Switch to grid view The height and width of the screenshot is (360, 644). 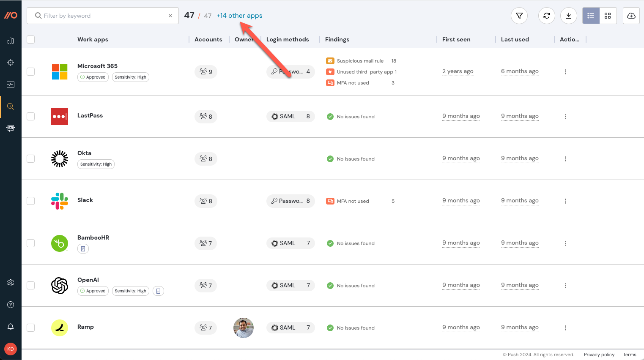tap(608, 16)
